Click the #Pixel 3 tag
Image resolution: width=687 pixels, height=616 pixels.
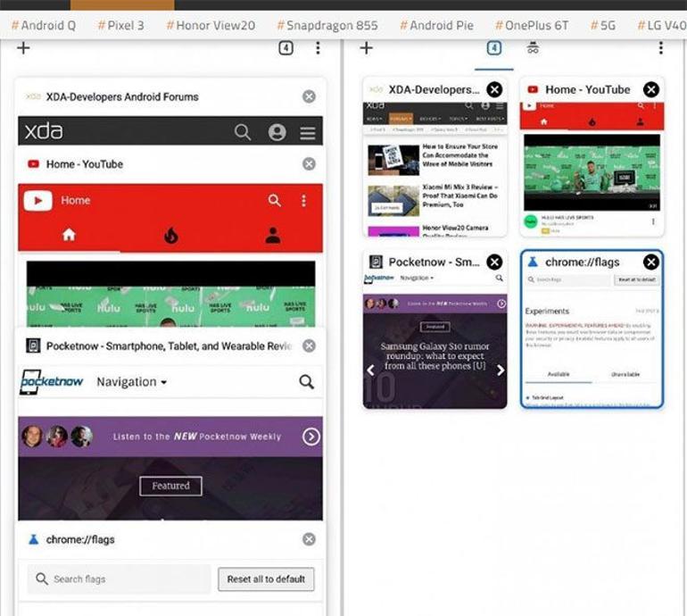120,25
